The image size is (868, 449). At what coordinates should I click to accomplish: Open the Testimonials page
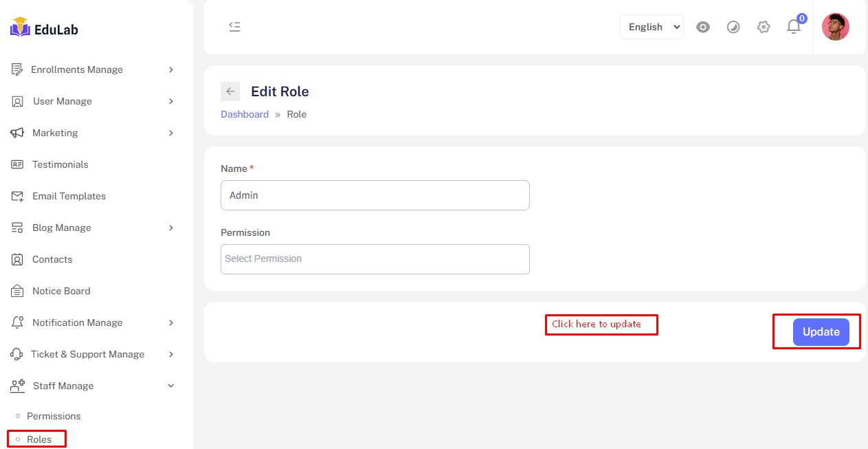(x=60, y=164)
